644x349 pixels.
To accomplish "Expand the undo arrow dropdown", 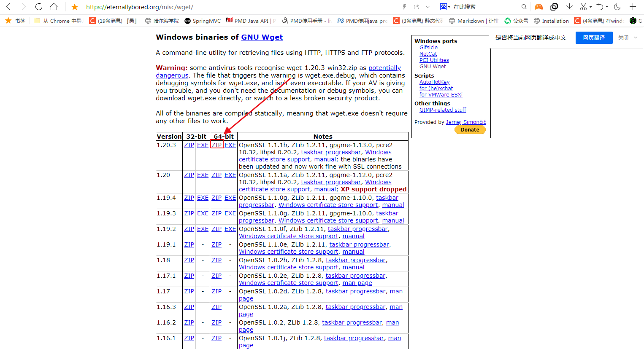I will 607,7.
